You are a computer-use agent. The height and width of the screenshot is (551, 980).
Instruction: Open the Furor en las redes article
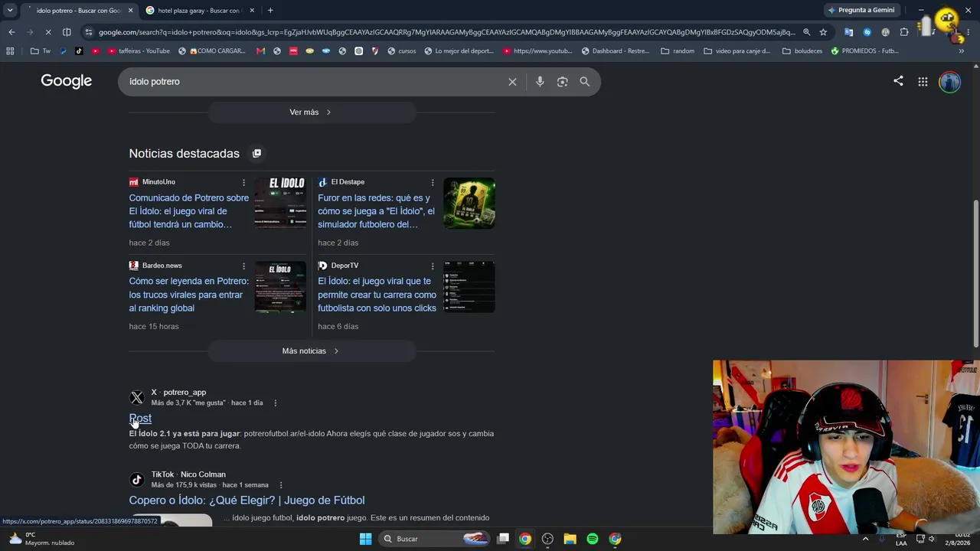[376, 211]
